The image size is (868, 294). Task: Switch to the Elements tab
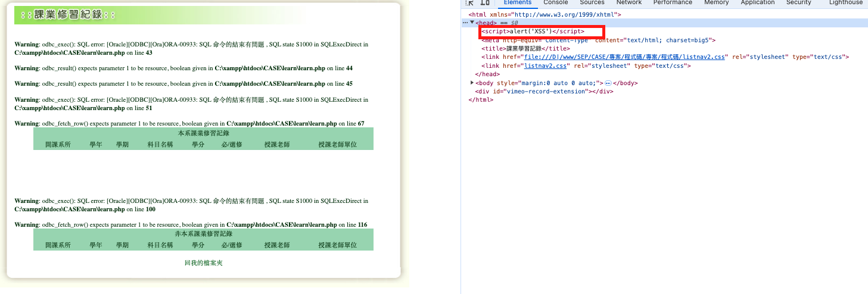tap(517, 3)
